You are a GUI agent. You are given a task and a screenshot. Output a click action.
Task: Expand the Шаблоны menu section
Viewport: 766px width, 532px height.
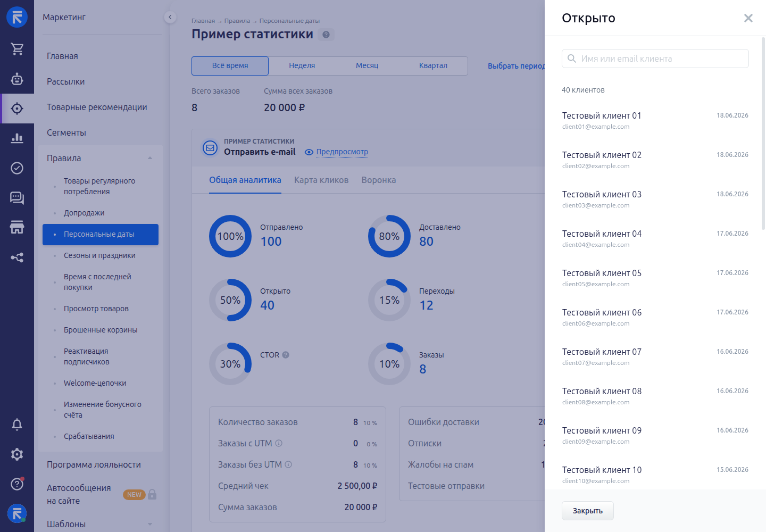point(150,524)
